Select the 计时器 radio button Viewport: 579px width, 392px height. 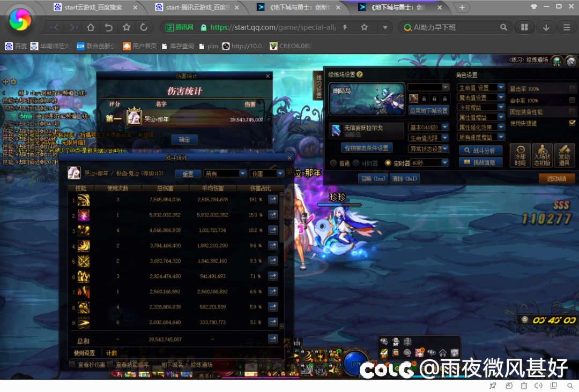coord(356,163)
